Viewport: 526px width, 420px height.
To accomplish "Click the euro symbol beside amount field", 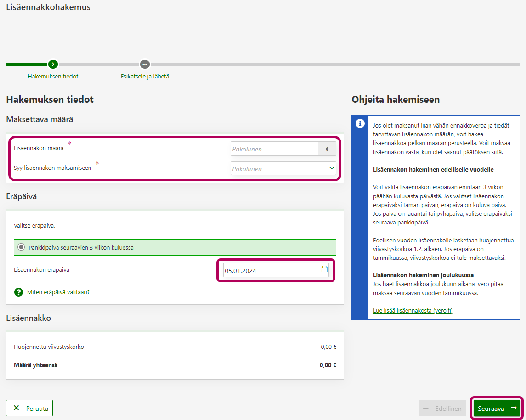I will click(x=327, y=149).
